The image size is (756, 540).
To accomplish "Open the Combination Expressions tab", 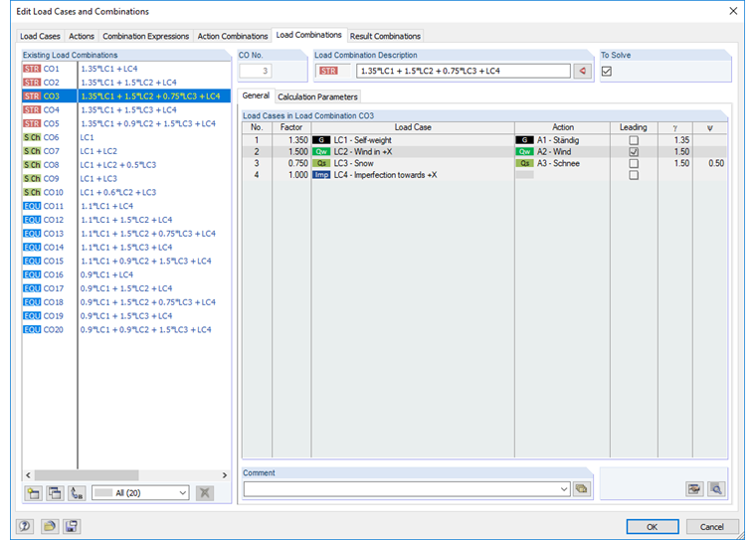I will click(145, 36).
